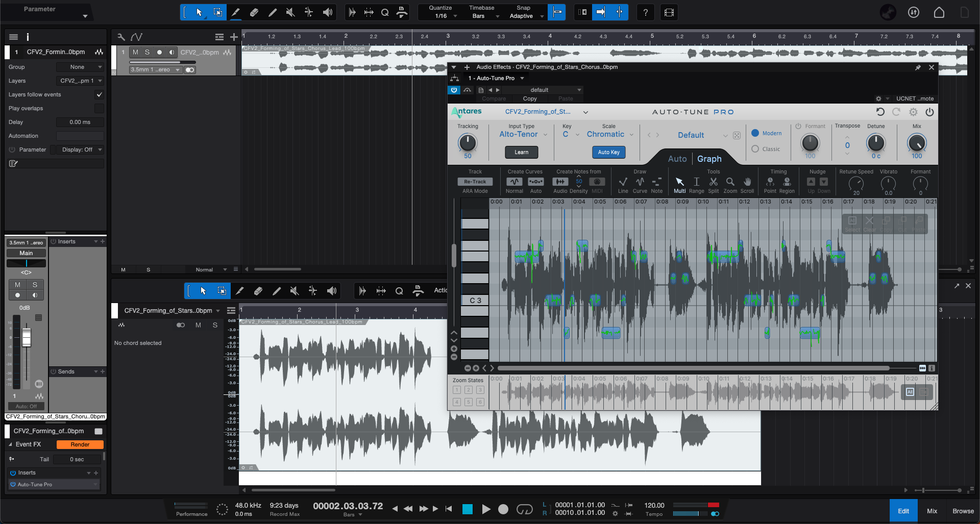Image resolution: width=980 pixels, height=524 pixels.
Task: Select Classic mode radio button
Action: [755, 149]
